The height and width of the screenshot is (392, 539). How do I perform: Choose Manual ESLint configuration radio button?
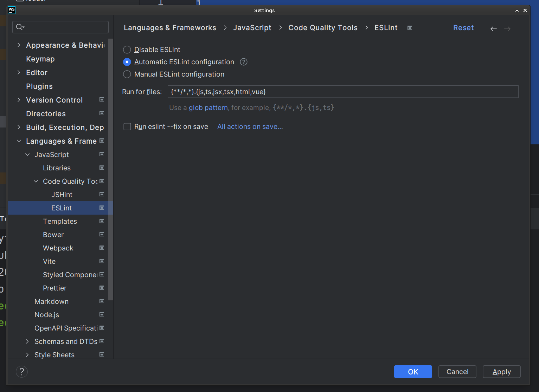click(x=127, y=74)
